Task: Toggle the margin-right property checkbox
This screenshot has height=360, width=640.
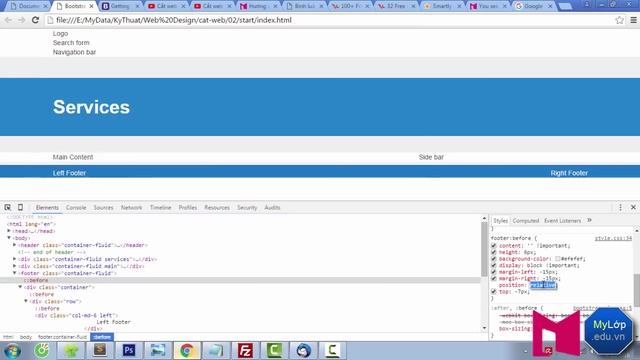Action: pos(494,278)
